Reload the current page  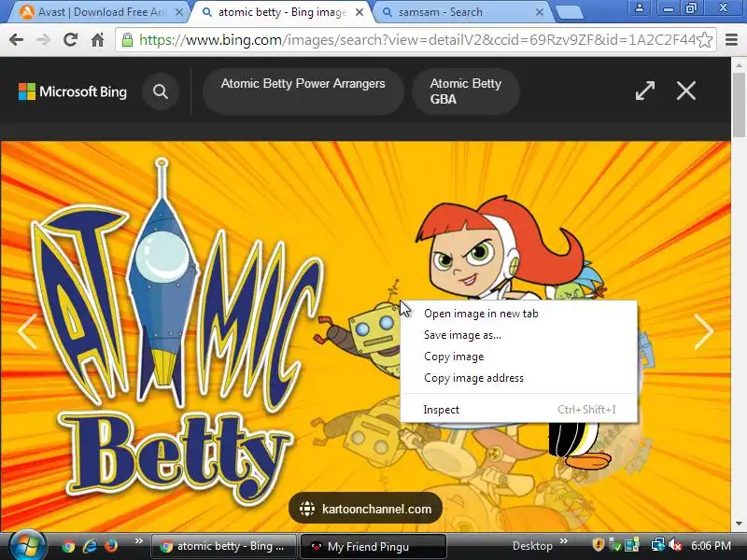71,40
